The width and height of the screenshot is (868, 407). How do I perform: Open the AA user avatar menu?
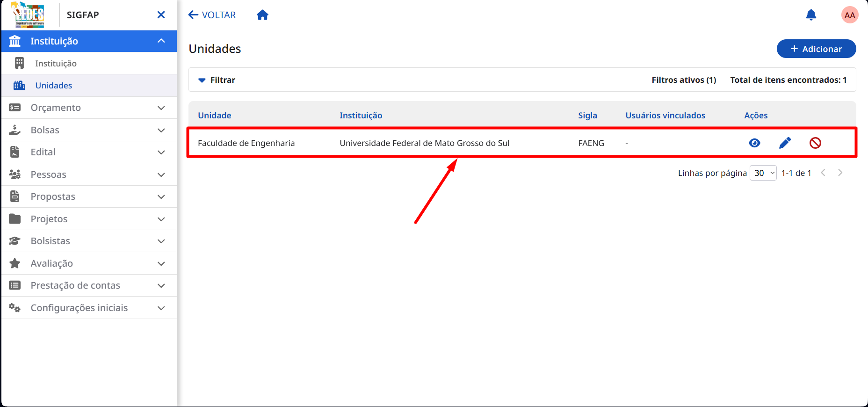[850, 15]
